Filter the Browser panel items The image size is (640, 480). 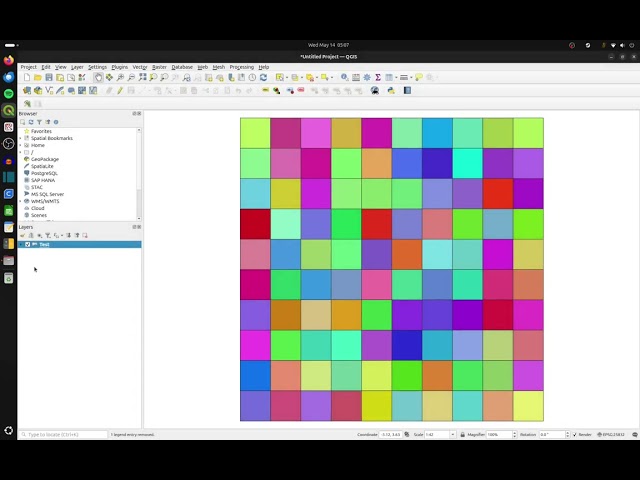(x=39, y=122)
